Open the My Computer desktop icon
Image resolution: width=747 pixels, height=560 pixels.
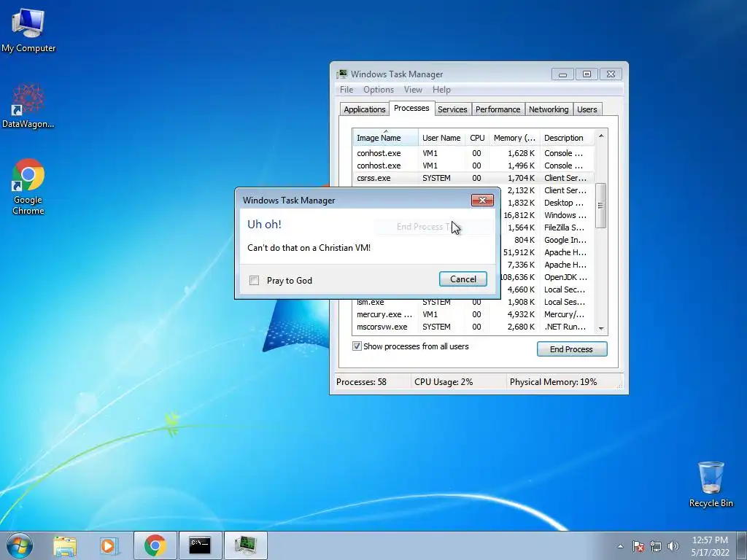(28, 29)
